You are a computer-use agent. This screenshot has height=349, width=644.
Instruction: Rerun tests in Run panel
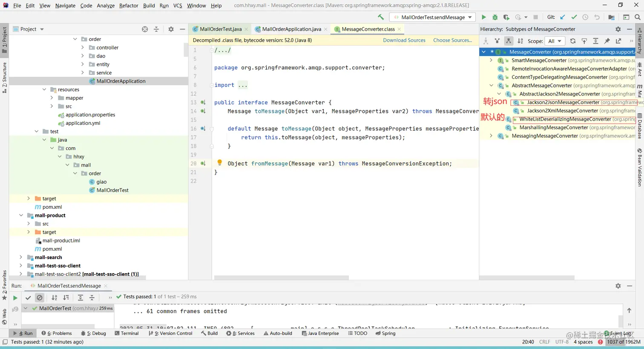[x=15, y=298]
